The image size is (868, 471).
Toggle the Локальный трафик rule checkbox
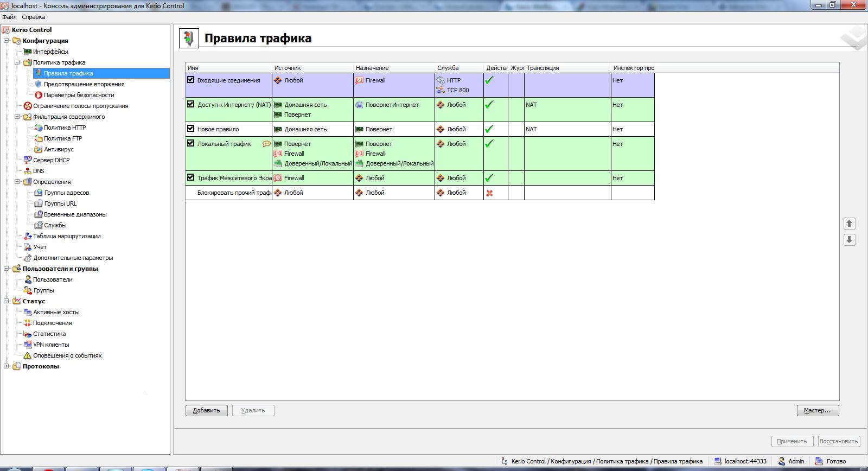pyautogui.click(x=190, y=143)
